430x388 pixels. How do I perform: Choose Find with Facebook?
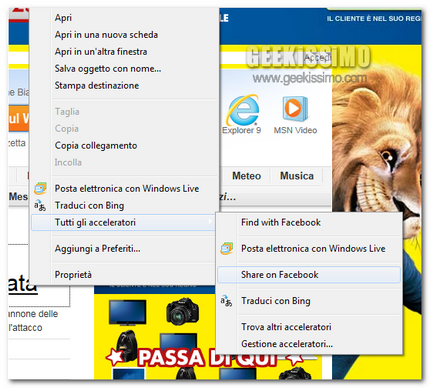tap(281, 222)
